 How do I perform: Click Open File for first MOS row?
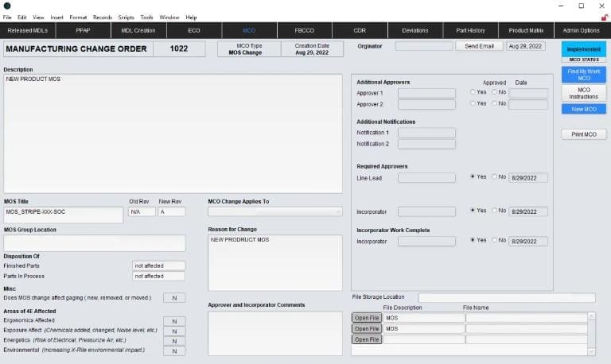tap(367, 318)
